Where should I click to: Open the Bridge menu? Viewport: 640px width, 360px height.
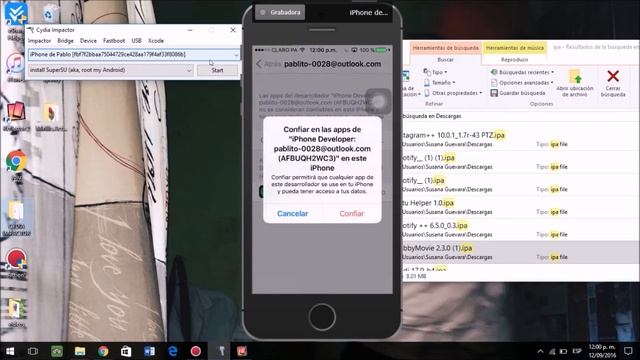pos(65,41)
